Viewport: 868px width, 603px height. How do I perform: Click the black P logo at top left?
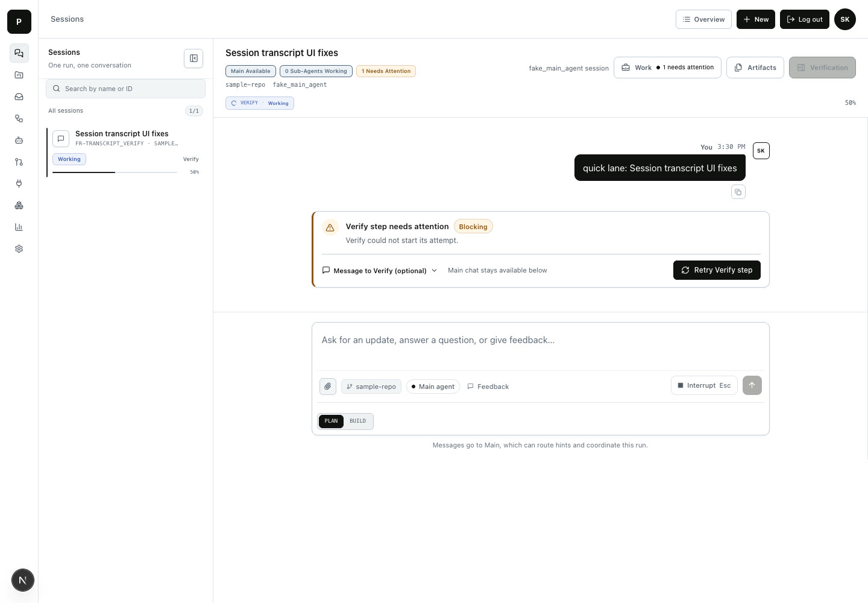(19, 22)
